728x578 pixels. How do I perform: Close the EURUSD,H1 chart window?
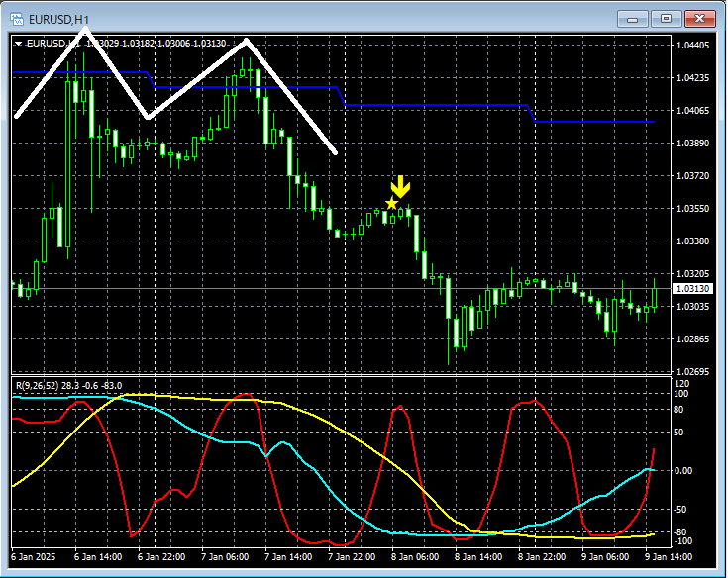coord(699,19)
